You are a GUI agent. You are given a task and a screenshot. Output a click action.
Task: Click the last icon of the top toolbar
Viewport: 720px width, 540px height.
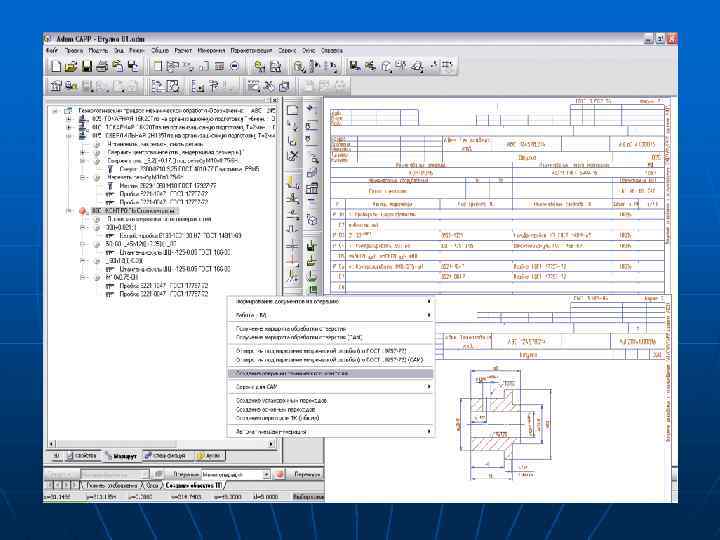pos(447,67)
